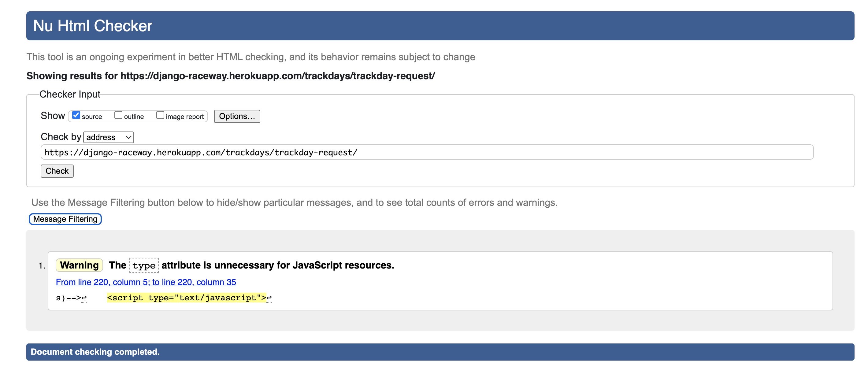The image size is (868, 367).
Task: Enable the outline checkbox
Action: (118, 116)
